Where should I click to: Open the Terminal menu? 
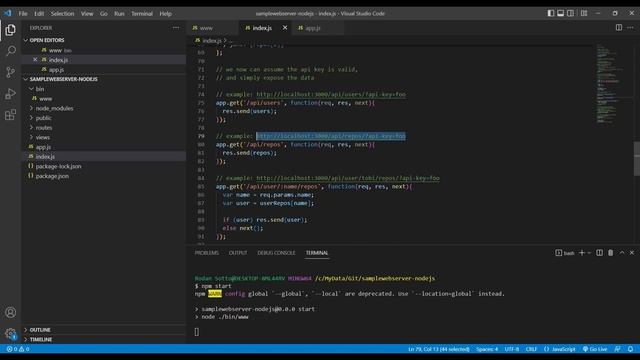coord(142,13)
